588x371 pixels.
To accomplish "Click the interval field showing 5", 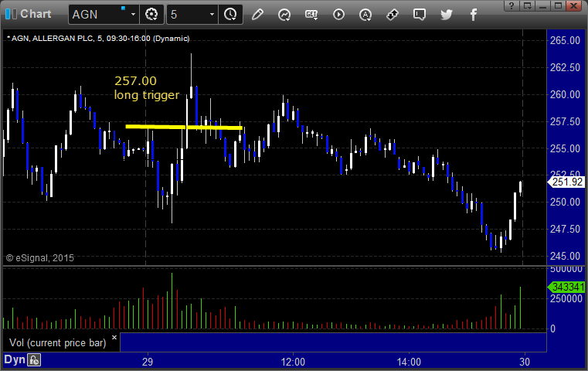I will coord(187,14).
